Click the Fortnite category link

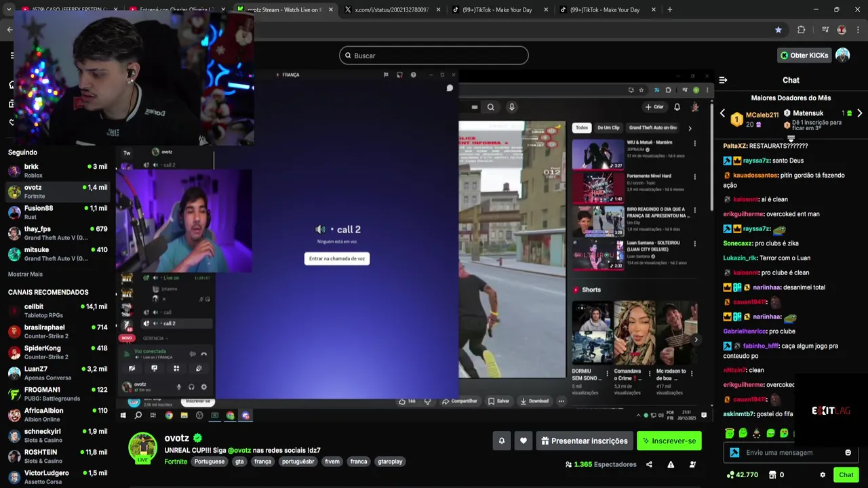pos(176,462)
